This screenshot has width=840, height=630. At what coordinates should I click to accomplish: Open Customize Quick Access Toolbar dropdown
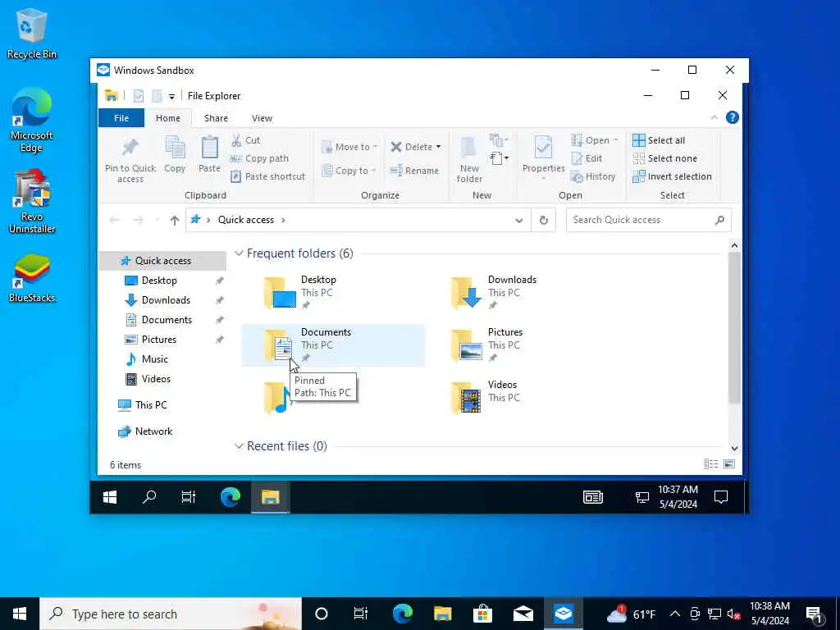coord(171,97)
